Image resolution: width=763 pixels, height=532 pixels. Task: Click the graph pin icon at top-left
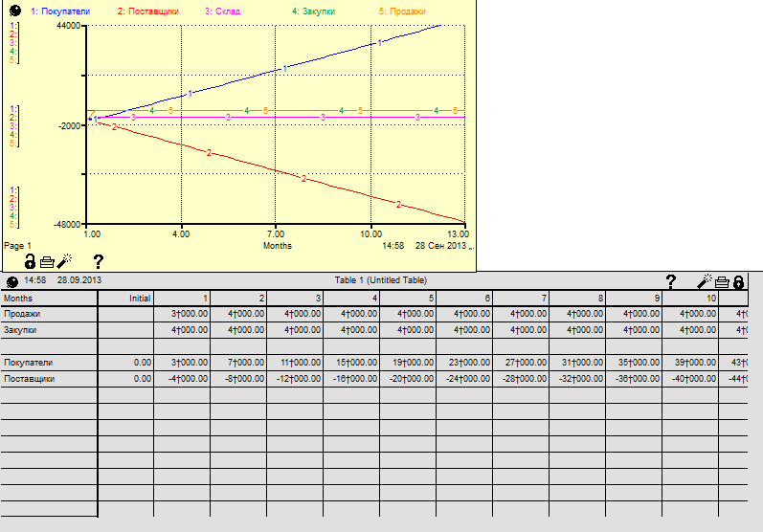[x=14, y=11]
